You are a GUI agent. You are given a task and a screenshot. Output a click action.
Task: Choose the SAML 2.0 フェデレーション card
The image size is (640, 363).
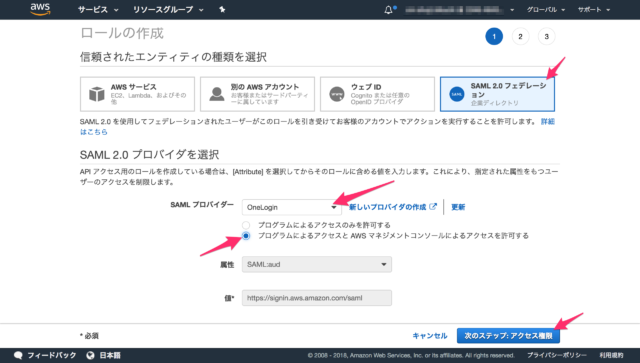pyautogui.click(x=497, y=94)
